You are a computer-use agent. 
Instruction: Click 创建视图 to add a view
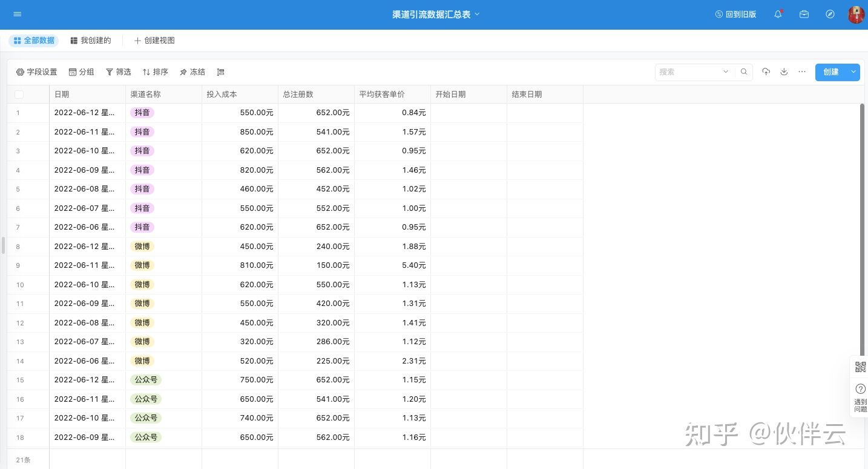click(154, 41)
